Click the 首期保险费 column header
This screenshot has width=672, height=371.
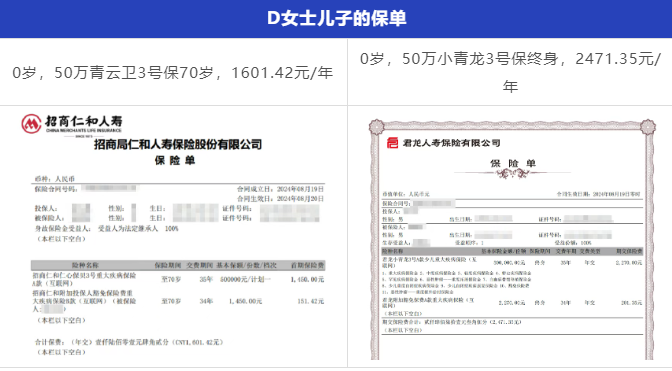tap(307, 265)
